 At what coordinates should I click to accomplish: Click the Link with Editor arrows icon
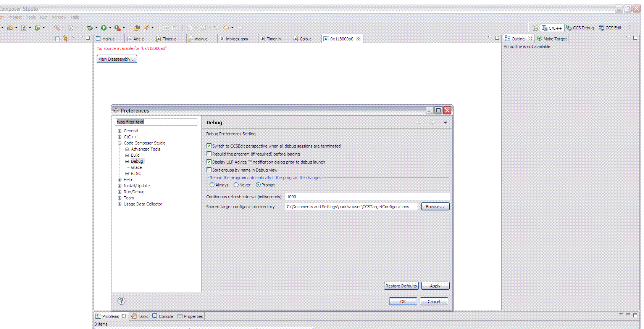click(66, 39)
